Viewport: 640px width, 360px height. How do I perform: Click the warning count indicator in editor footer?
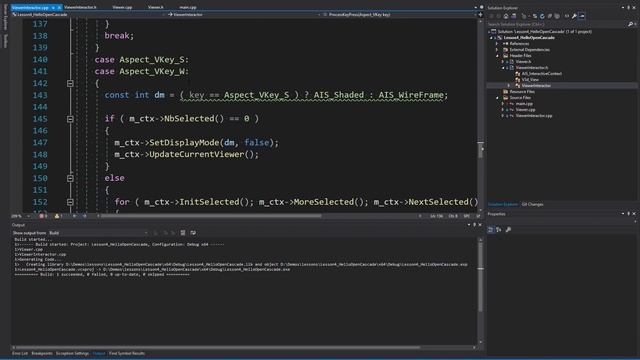tap(58, 216)
